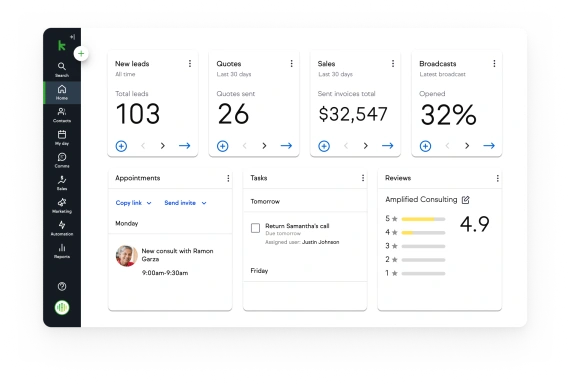Click the 26 quotes sent value

233,114
